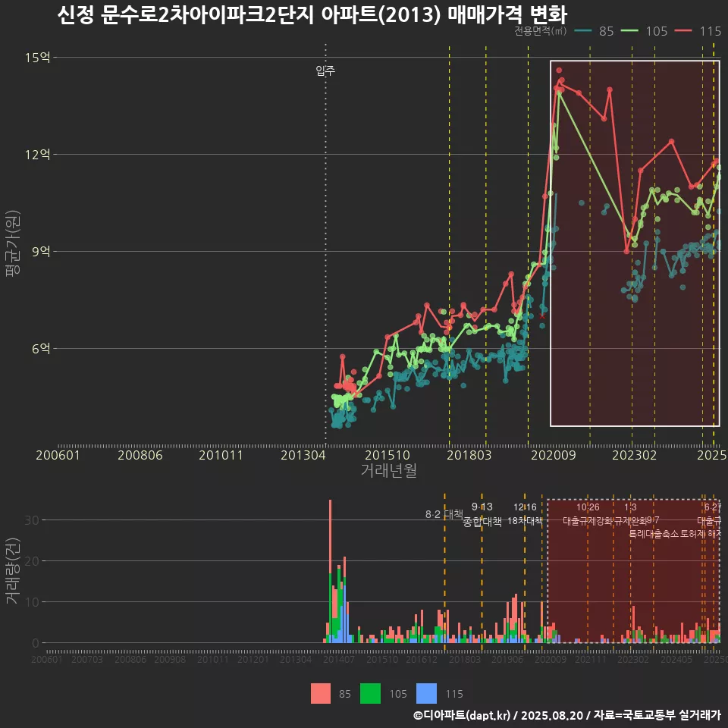Viewport: 728px width, 728px height.
Task: Click the 201612 label on volume chart axis
Action: [422, 659]
